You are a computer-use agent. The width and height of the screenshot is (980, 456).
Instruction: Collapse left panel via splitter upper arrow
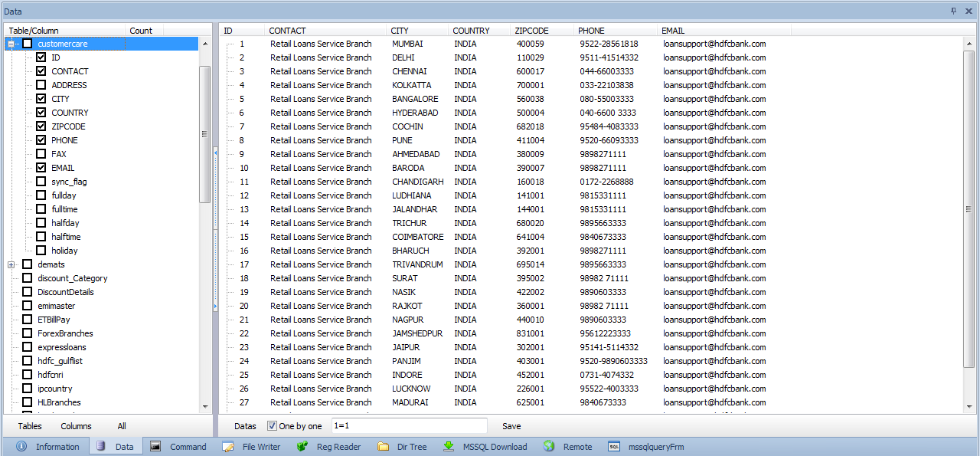(215, 153)
